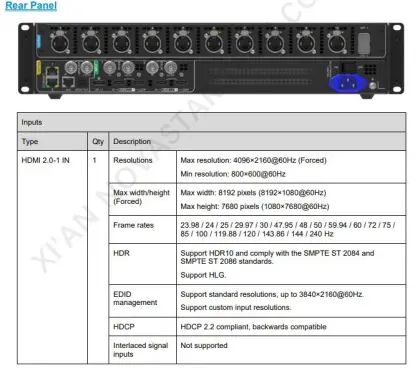Select Min resolution 800×600@60Hz text
Screen dimensions: 420x368
233,174
